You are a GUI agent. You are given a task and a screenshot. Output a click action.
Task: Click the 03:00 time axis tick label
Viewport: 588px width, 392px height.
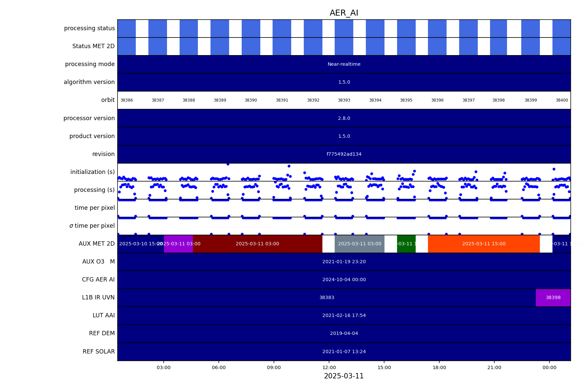click(164, 368)
